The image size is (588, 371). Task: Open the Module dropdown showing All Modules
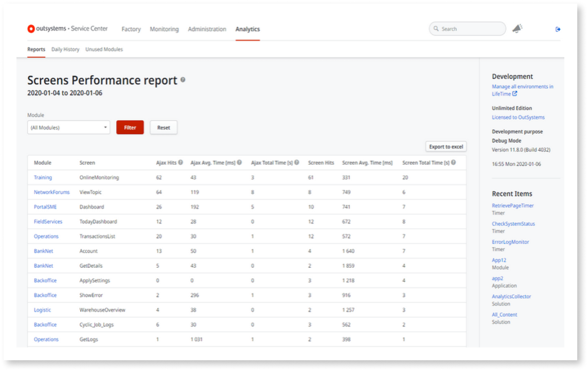(68, 127)
